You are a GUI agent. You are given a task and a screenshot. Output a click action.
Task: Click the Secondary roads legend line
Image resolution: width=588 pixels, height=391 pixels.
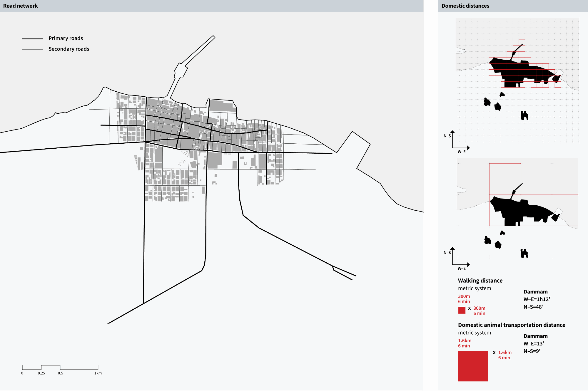pos(33,49)
